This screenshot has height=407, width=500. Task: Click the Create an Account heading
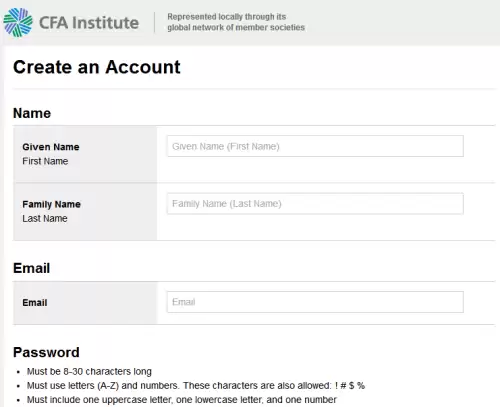pos(97,67)
